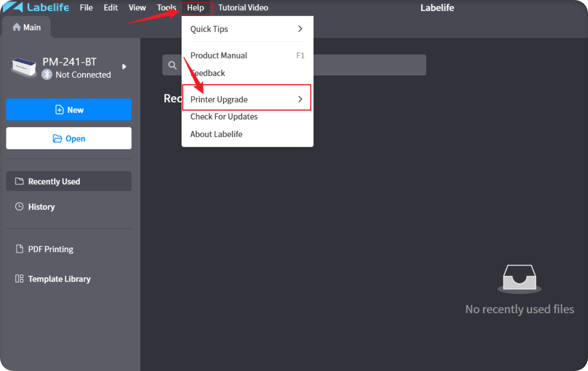This screenshot has width=588, height=371.
Task: Choose Check For Updates
Action: click(x=247, y=116)
